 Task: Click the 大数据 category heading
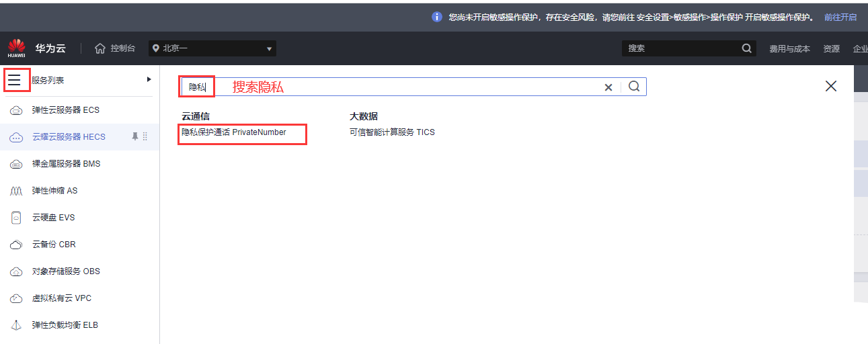pyautogui.click(x=364, y=116)
